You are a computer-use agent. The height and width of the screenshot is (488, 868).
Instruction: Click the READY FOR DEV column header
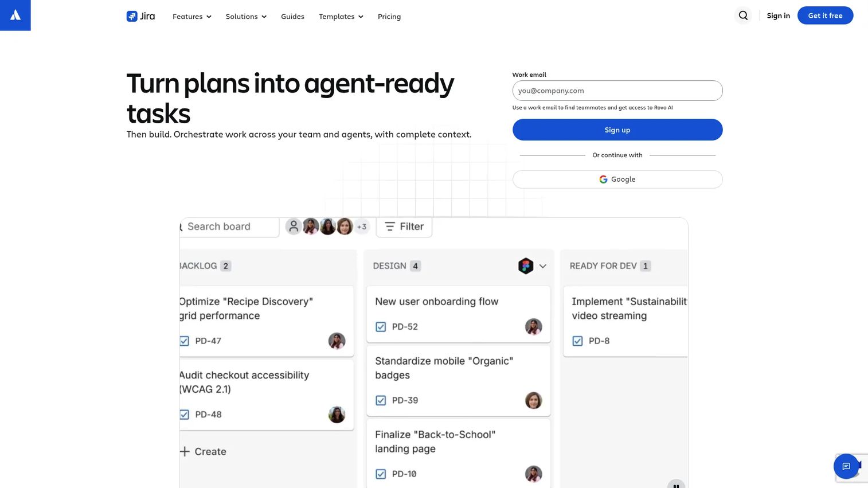(x=603, y=266)
